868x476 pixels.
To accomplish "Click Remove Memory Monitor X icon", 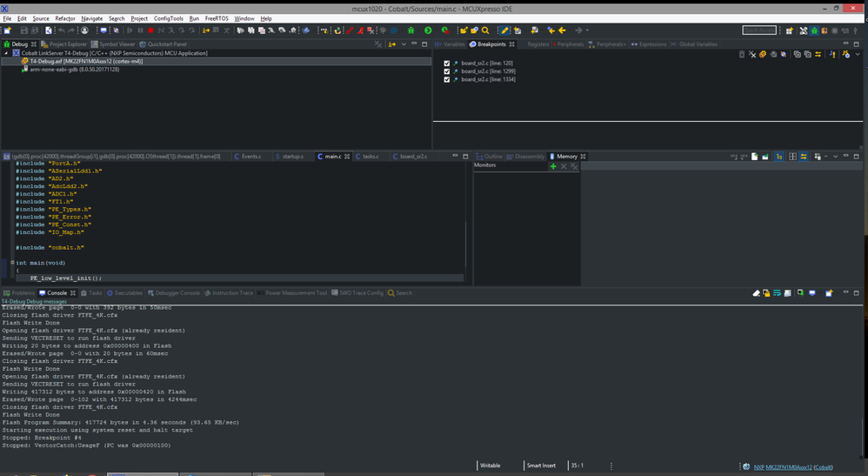I will (x=563, y=166).
